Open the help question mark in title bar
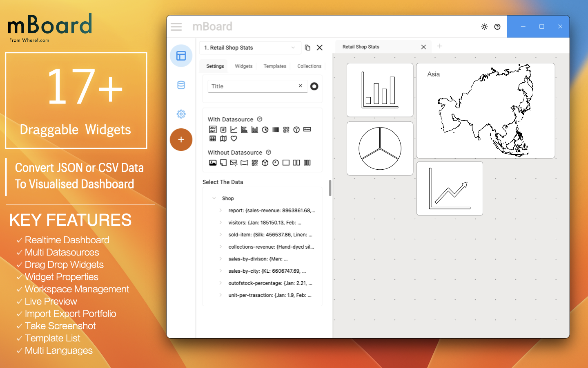588x368 pixels. pyautogui.click(x=497, y=27)
